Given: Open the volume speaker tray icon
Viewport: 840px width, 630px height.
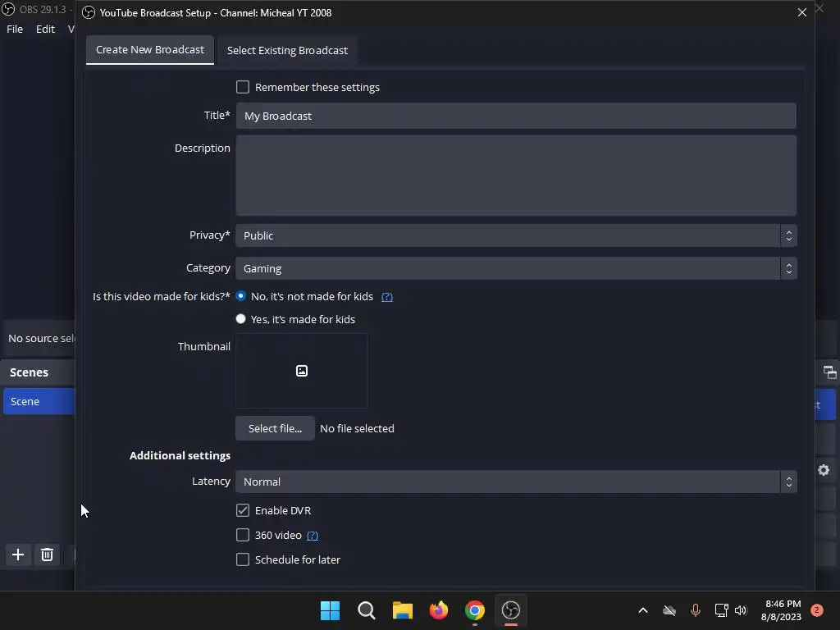Looking at the screenshot, I should coord(741,610).
